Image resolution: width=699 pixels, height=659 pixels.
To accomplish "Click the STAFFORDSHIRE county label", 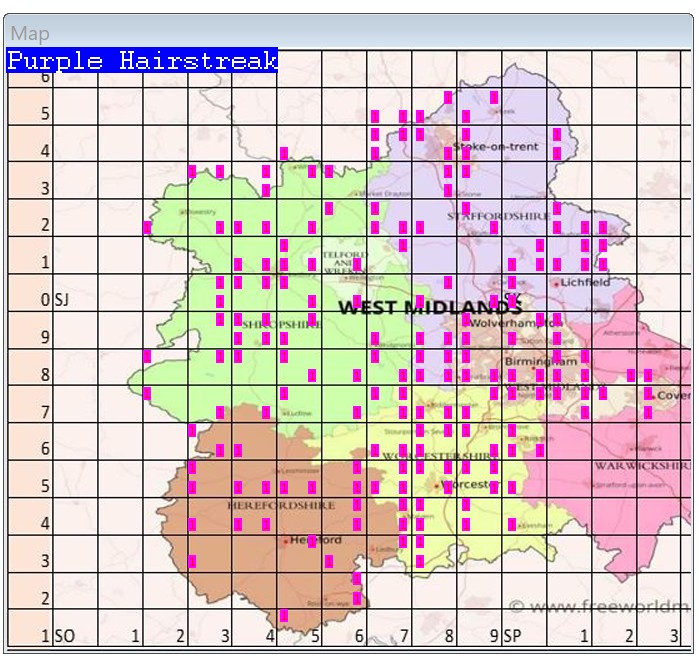I will pos(497,216).
